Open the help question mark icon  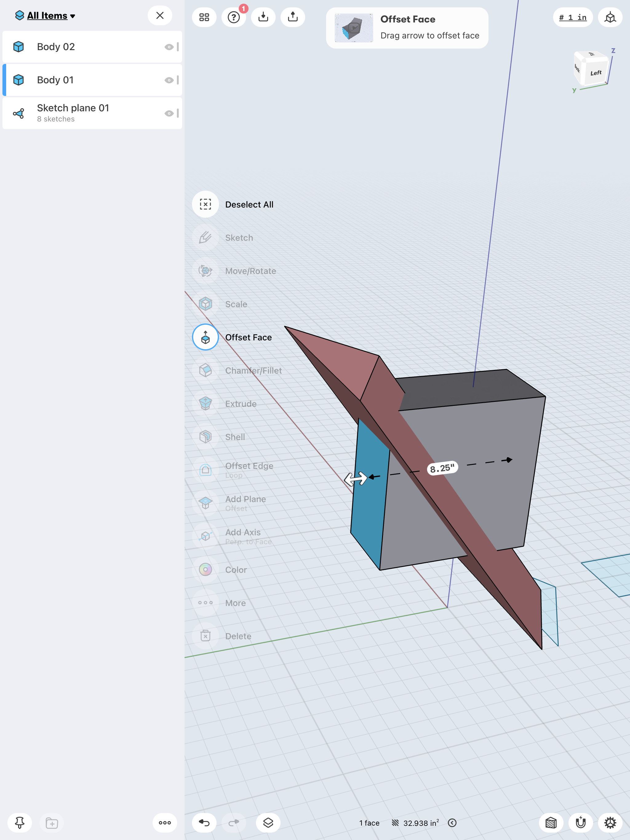pyautogui.click(x=233, y=17)
